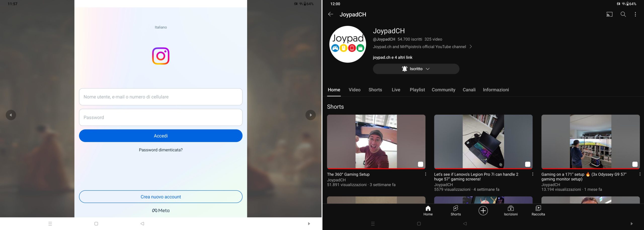Tap back triangle in left window navbar
This screenshot has width=644, height=230.
pyautogui.click(x=142, y=223)
